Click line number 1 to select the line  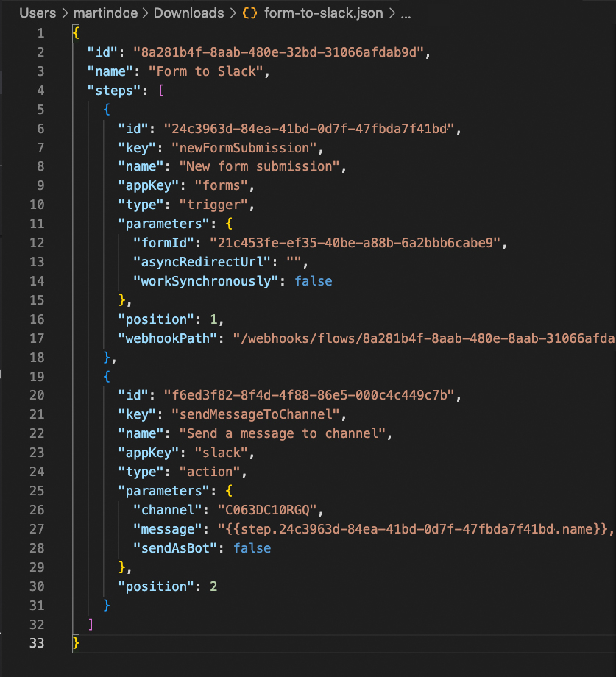click(x=40, y=32)
